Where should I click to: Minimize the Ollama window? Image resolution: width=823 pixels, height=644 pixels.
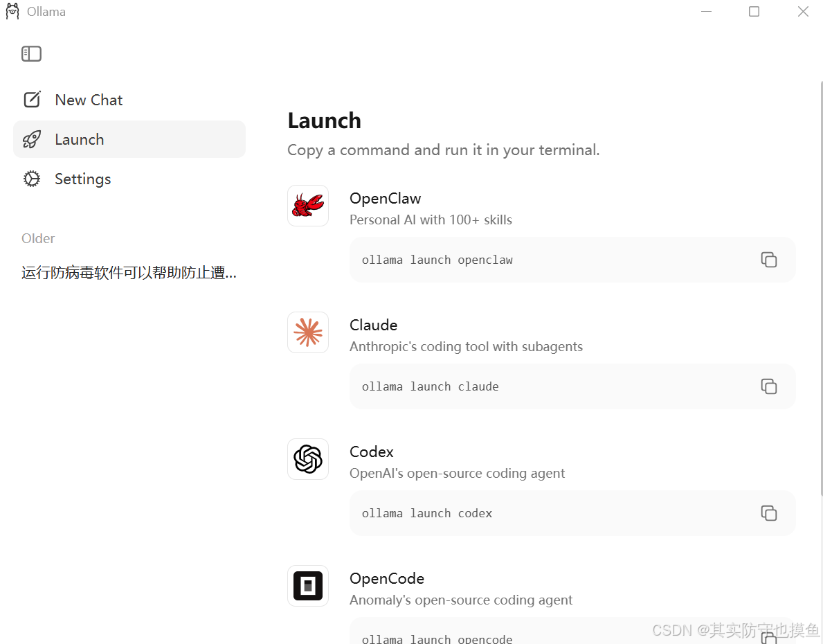point(707,11)
